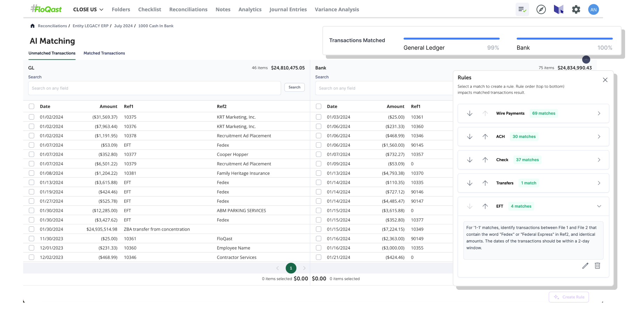This screenshot has width=644, height=320.
Task: Select all GL transactions checkbox
Action: 32,106
